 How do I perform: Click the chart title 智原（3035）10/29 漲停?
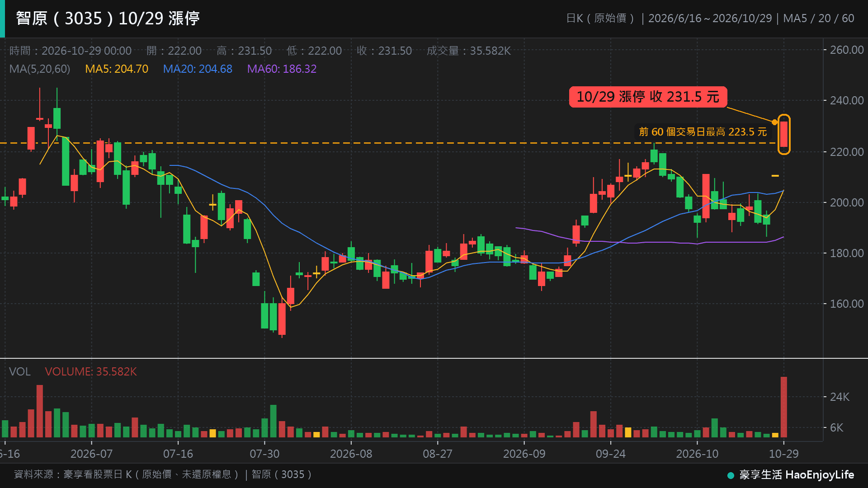tap(108, 19)
